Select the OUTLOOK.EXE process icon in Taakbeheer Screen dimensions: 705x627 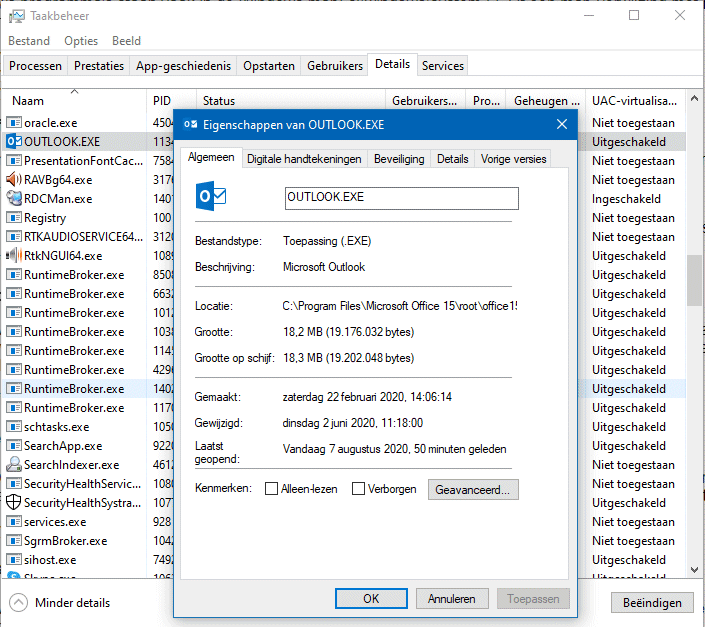14,142
